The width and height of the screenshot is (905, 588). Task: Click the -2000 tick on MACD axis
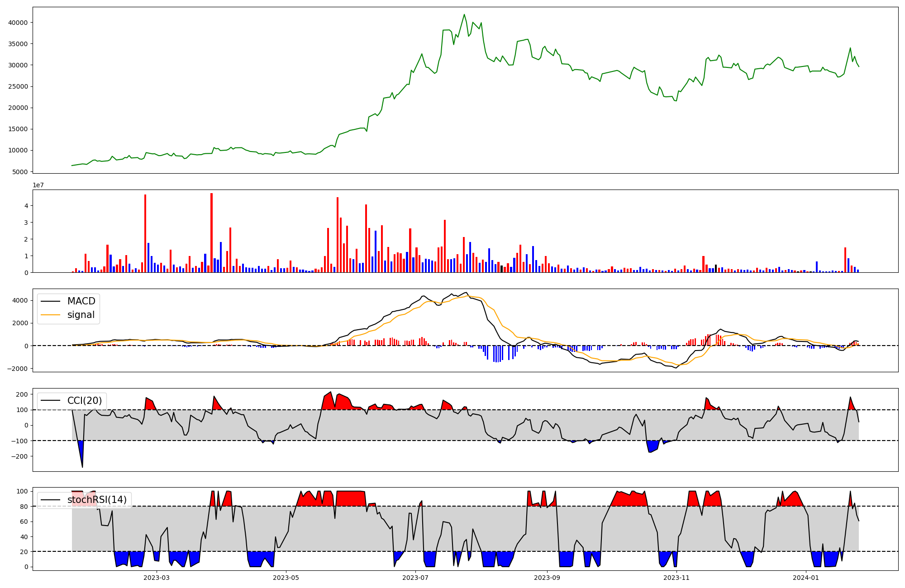click(x=18, y=369)
